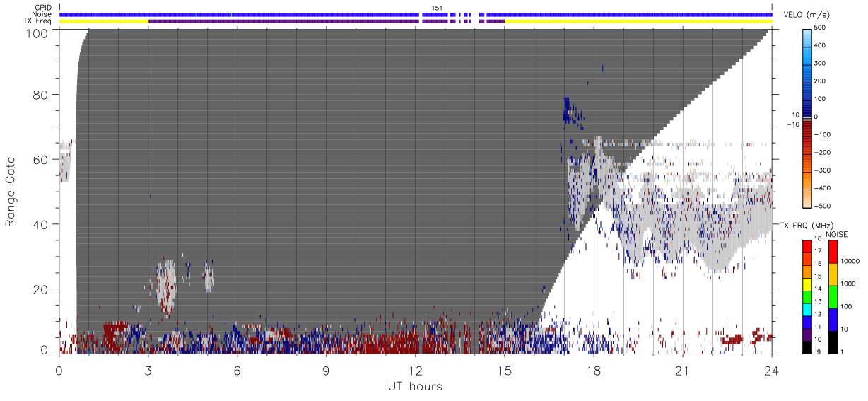Click the blue scatter cluster near gate 75 at 17 UT
The width and height of the screenshot is (868, 401).
[568, 110]
